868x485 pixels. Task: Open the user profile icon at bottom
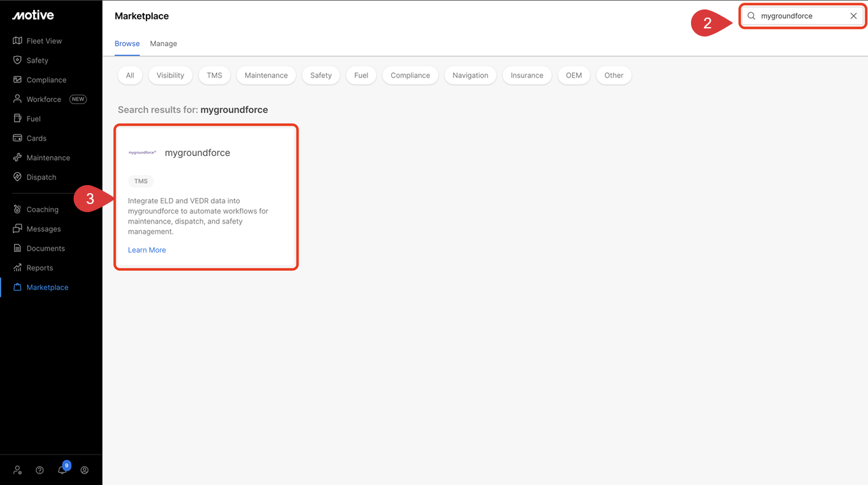[84, 470]
